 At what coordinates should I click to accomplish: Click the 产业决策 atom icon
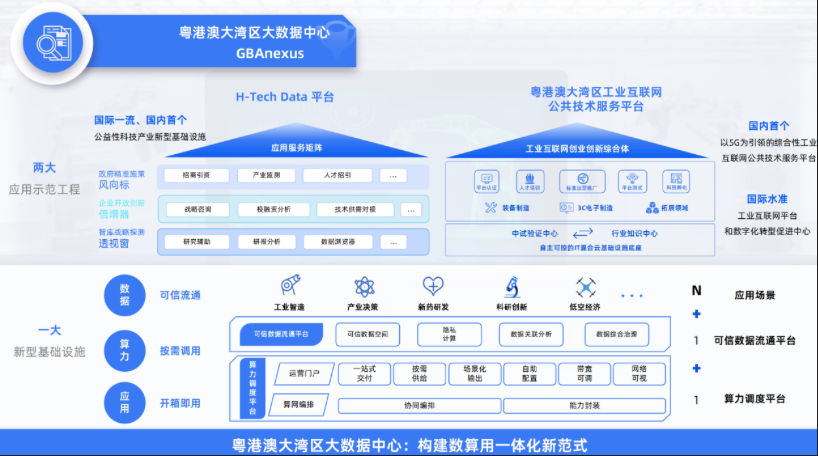[x=364, y=287]
